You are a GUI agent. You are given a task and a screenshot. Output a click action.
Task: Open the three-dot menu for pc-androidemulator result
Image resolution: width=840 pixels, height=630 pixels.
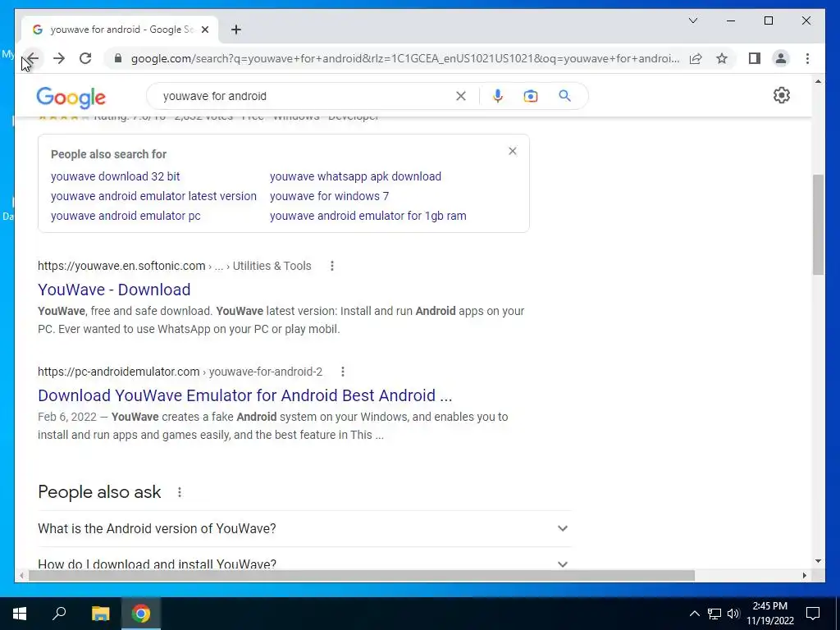pos(343,372)
